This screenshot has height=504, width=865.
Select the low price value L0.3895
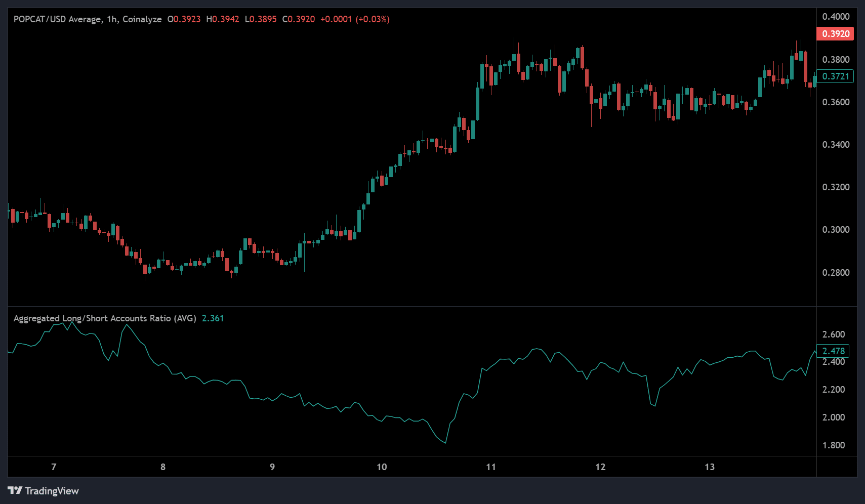[x=261, y=19]
